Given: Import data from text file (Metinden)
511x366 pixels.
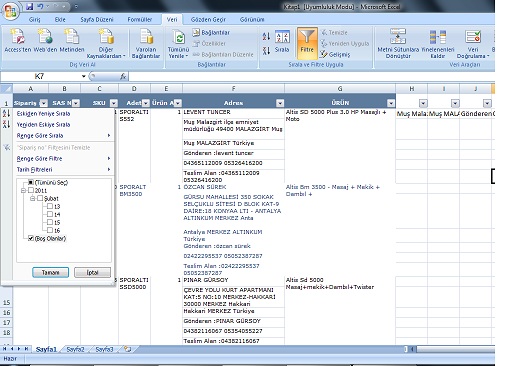Looking at the screenshot, I should click(x=72, y=41).
